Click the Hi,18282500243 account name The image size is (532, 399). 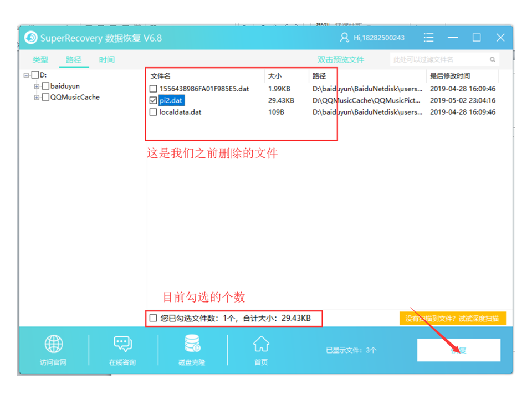(379, 38)
